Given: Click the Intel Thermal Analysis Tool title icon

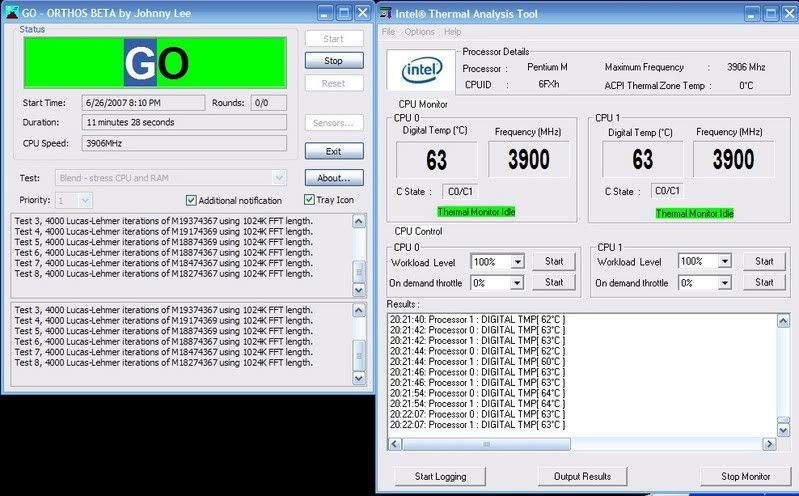Looking at the screenshot, I should point(386,13).
